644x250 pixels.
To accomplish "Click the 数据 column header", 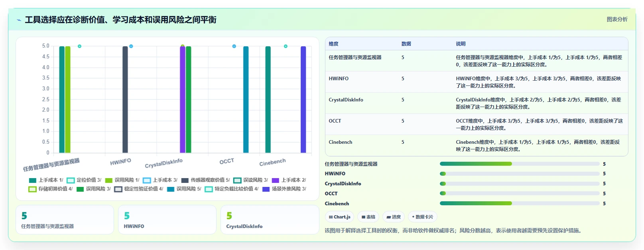I will click(x=406, y=44).
